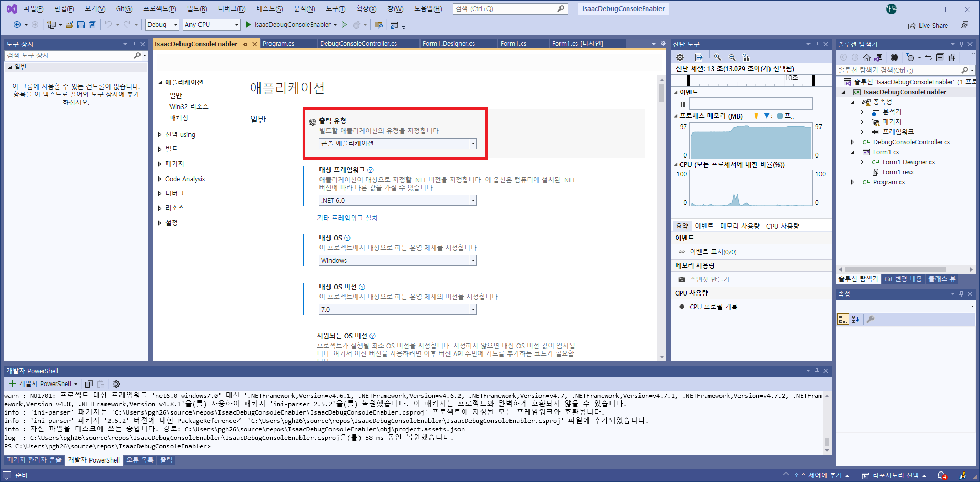Click the open file folder icon
The width and height of the screenshot is (980, 482).
coord(69,25)
